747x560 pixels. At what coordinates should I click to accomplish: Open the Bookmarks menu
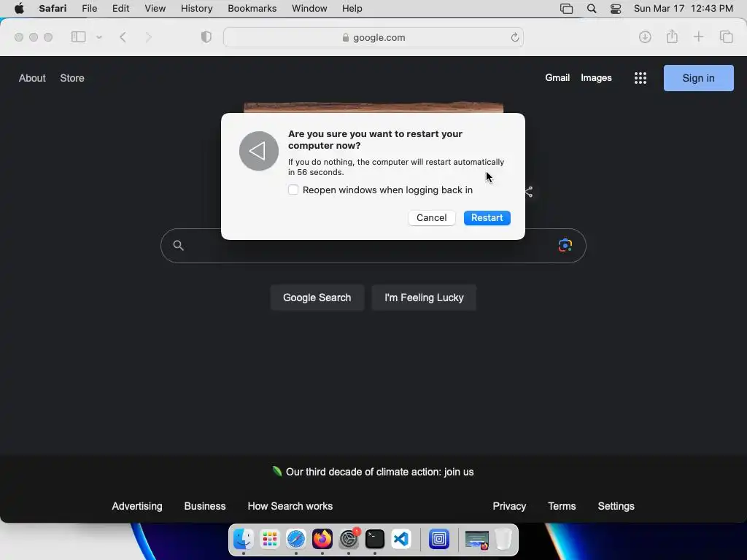(x=252, y=9)
